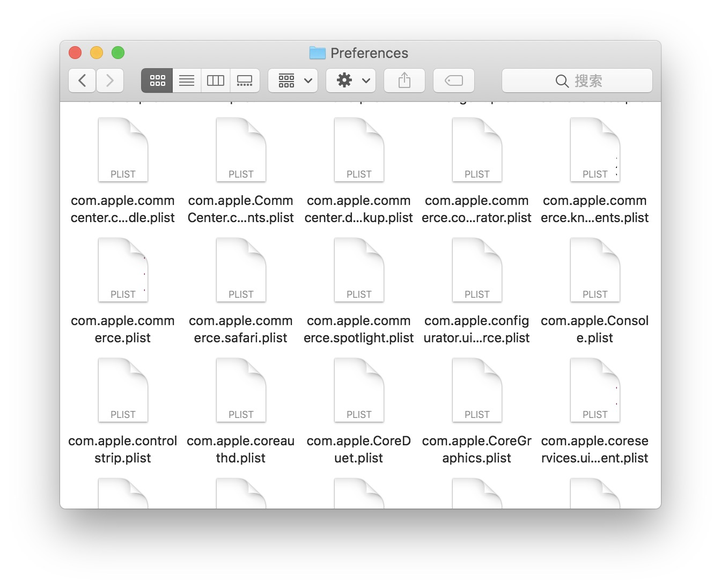721x588 pixels.
Task: Go forward to the next folder
Action: coord(110,80)
